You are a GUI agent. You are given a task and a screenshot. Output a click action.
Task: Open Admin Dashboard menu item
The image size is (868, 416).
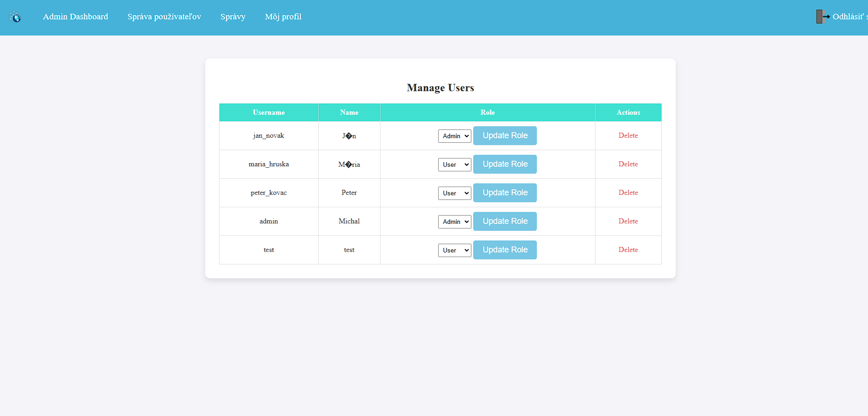click(x=76, y=17)
